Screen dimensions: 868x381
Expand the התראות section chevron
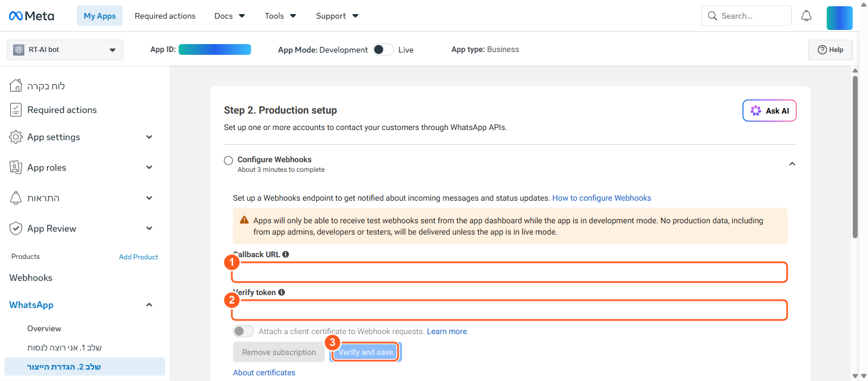149,198
